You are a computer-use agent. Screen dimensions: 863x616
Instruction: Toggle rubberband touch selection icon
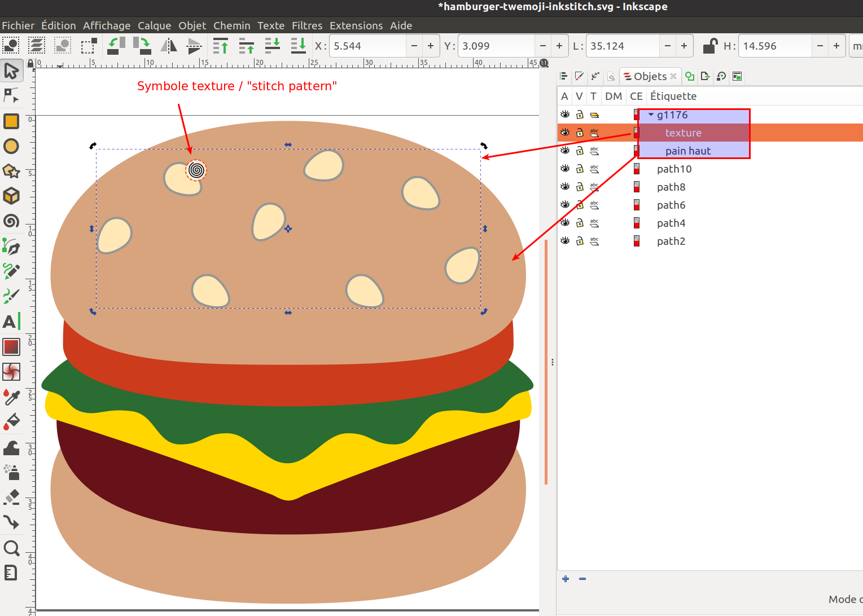(x=89, y=46)
